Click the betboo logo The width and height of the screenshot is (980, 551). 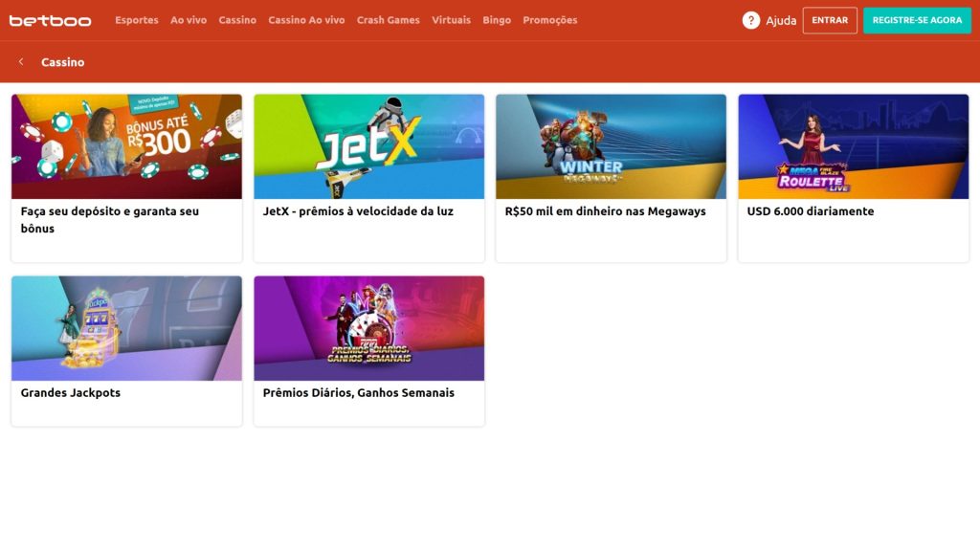click(x=50, y=21)
